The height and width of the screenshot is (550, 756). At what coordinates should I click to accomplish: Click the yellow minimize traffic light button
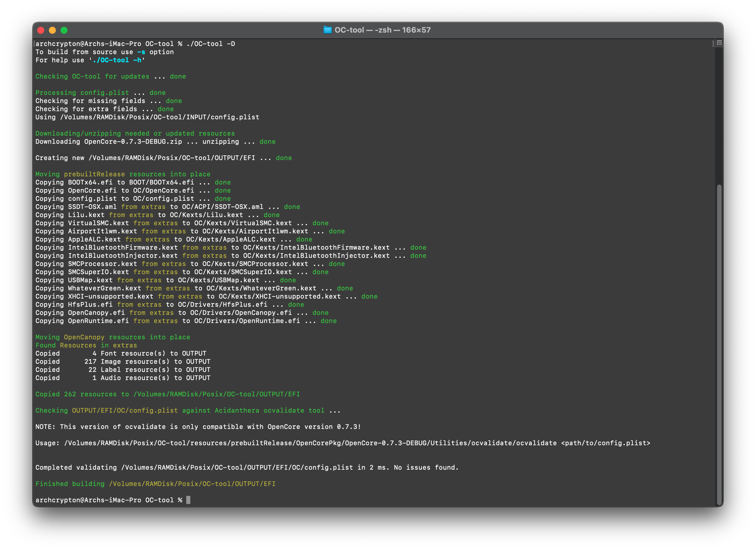pyautogui.click(x=52, y=30)
